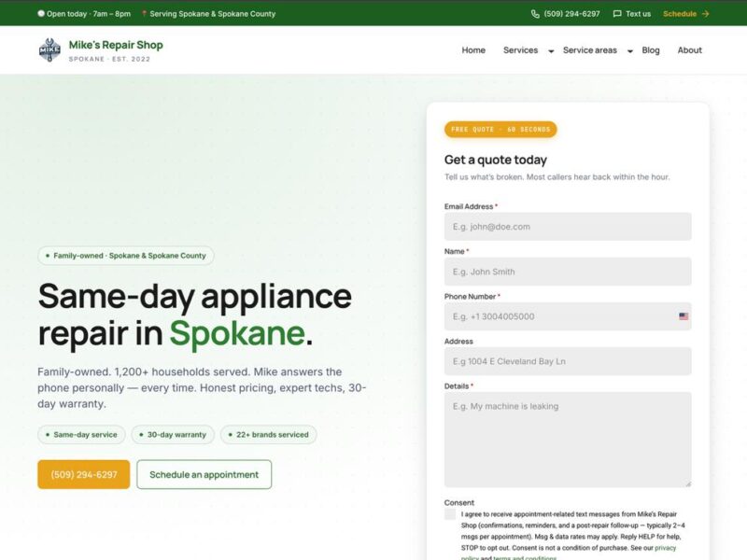Click the Get a quote today heading
This screenshot has height=560, width=747.
tap(496, 160)
